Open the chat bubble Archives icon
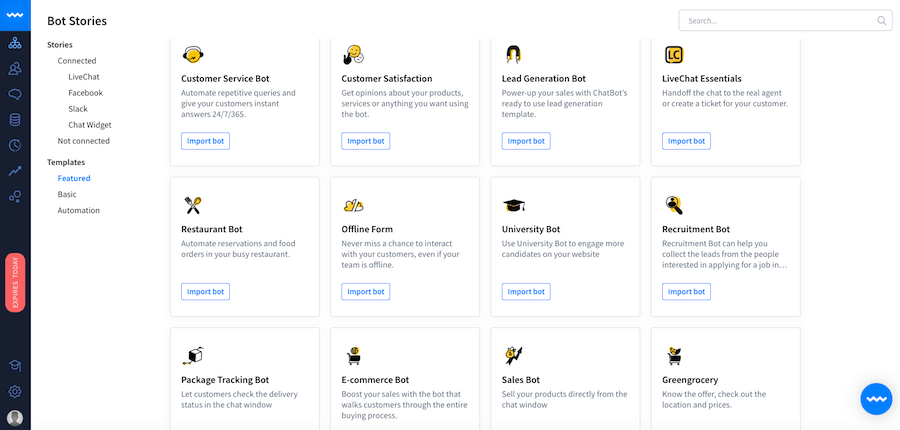 15,94
